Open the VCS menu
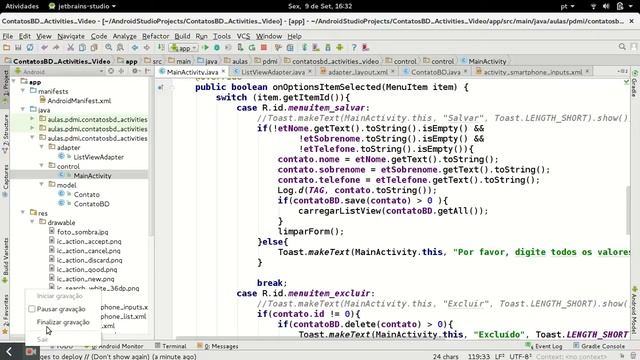640x360 pixels. coord(243,36)
